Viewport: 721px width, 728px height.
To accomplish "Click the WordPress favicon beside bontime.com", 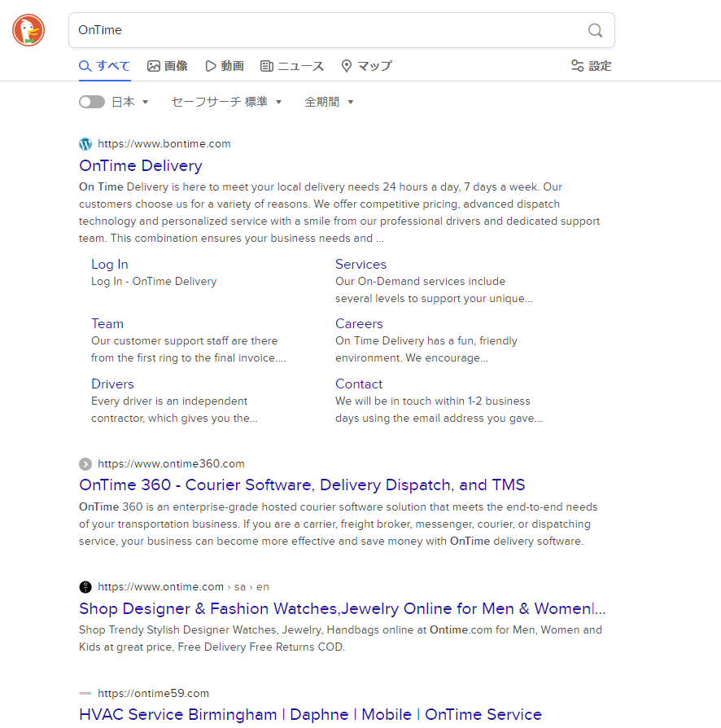I will (x=85, y=144).
